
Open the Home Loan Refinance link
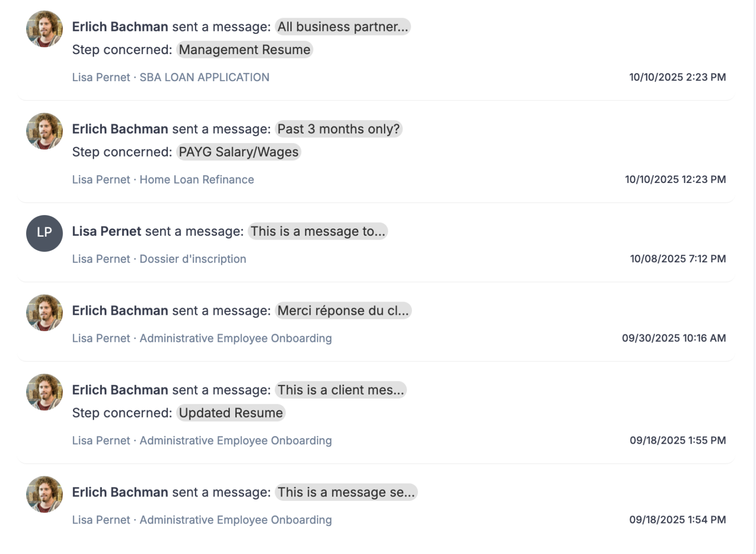(196, 180)
